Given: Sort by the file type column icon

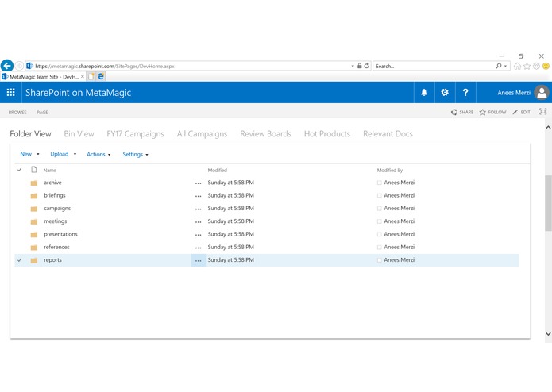Looking at the screenshot, I should click(x=34, y=170).
